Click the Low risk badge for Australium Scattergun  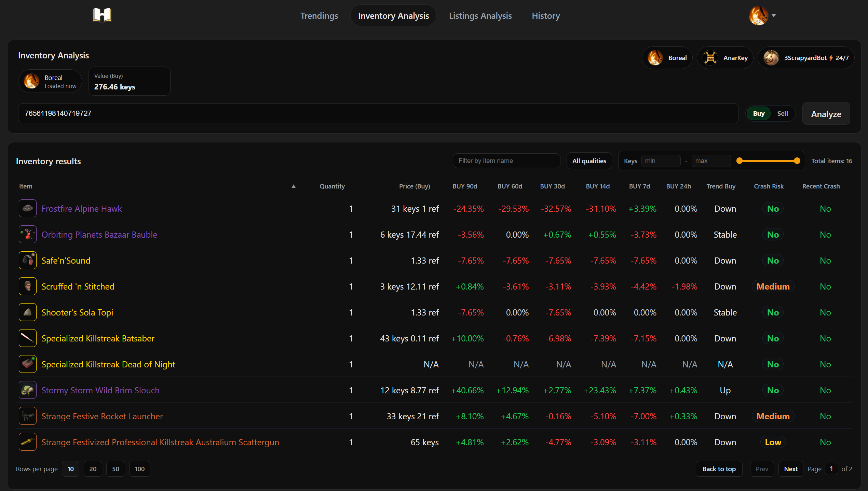(x=773, y=442)
